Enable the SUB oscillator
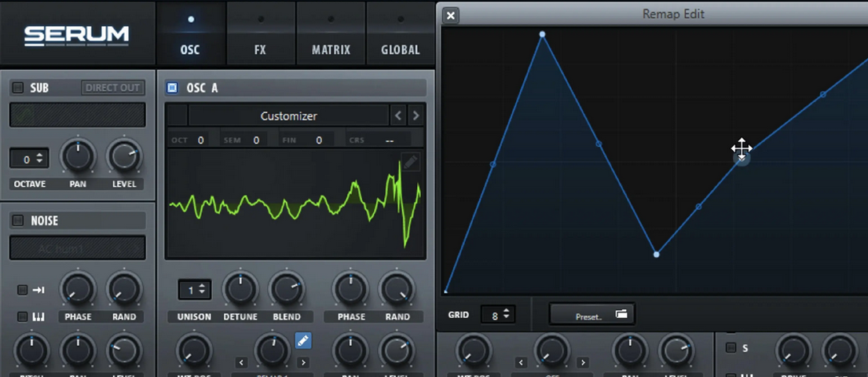Viewport: 868px width, 377px height. pos(18,87)
